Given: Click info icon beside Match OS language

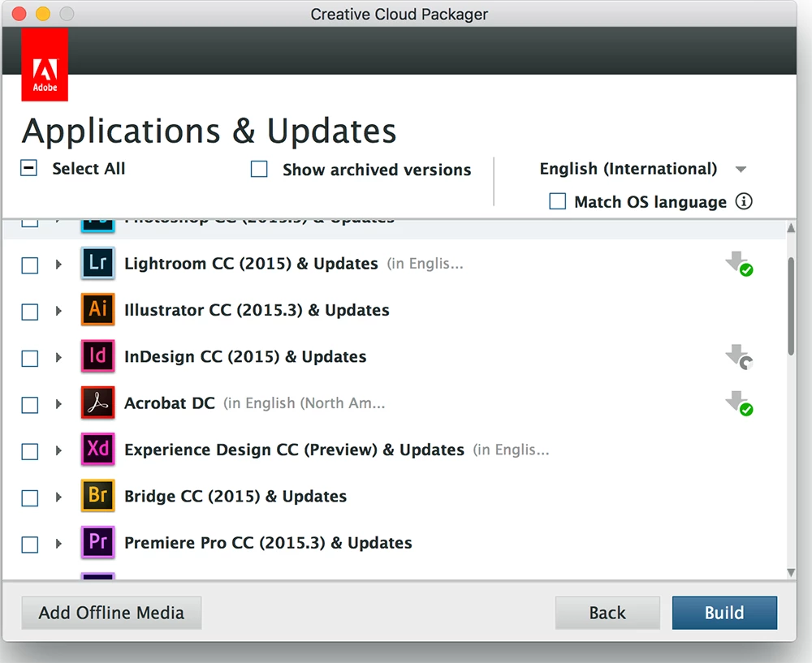Looking at the screenshot, I should coord(744,201).
